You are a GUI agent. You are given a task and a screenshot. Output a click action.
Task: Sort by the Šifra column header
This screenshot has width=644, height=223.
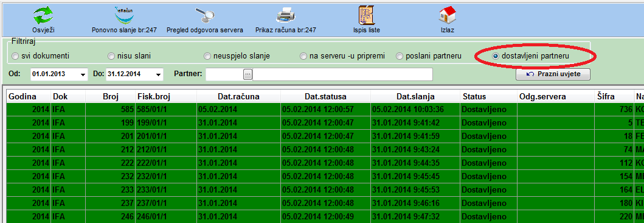(614, 97)
